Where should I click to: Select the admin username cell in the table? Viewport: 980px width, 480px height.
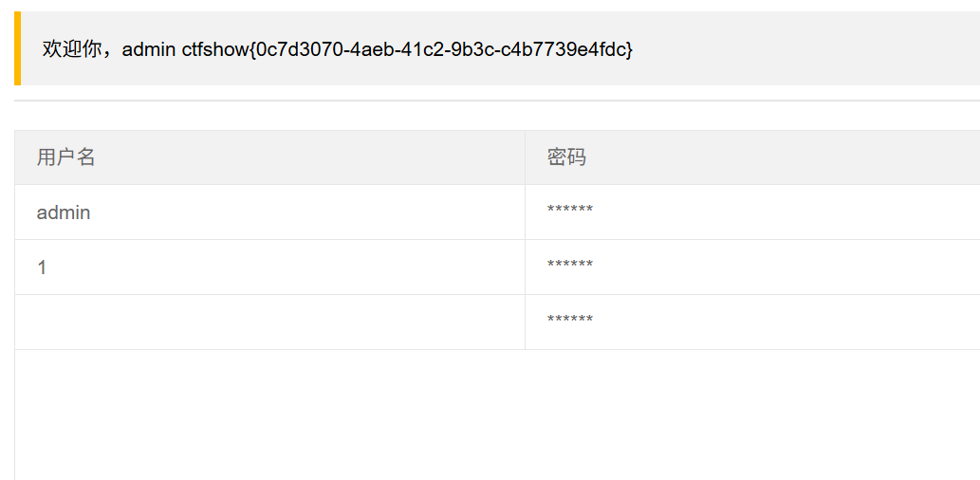[x=64, y=212]
